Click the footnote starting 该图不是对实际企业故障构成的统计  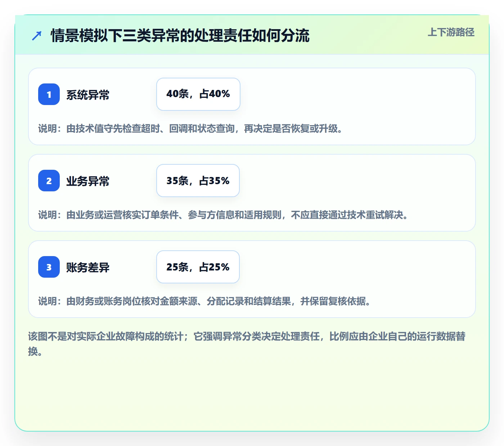tap(247, 343)
